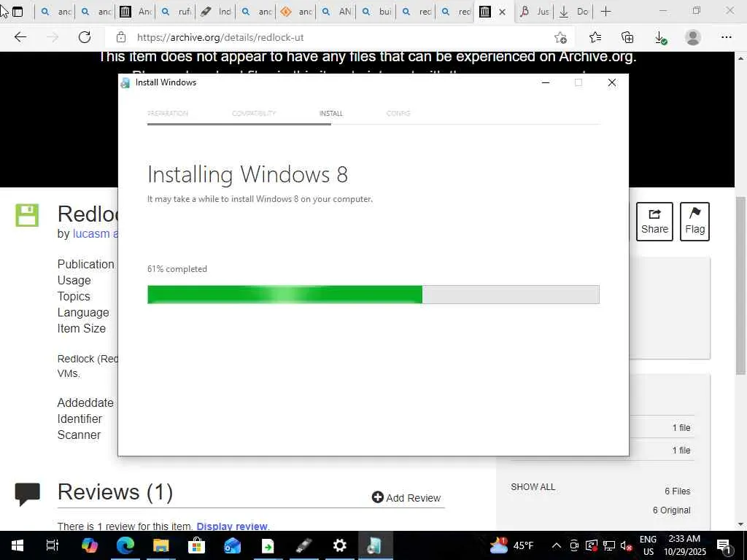Launch Copilot from the taskbar
The height and width of the screenshot is (560, 747).
click(x=89, y=545)
